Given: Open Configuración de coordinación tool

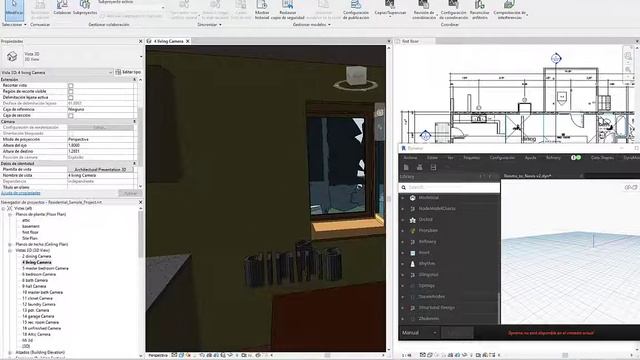Looking at the screenshot, I should point(453,10).
